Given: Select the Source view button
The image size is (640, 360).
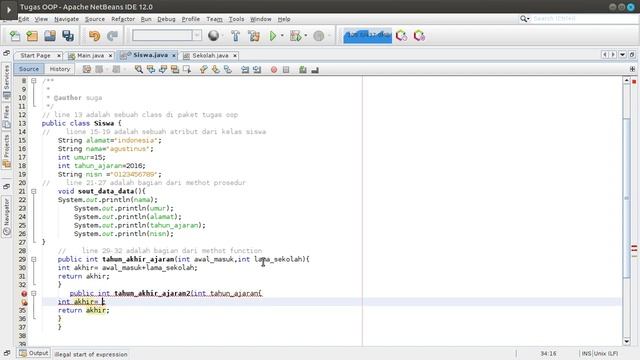Looking at the screenshot, I should point(29,69).
